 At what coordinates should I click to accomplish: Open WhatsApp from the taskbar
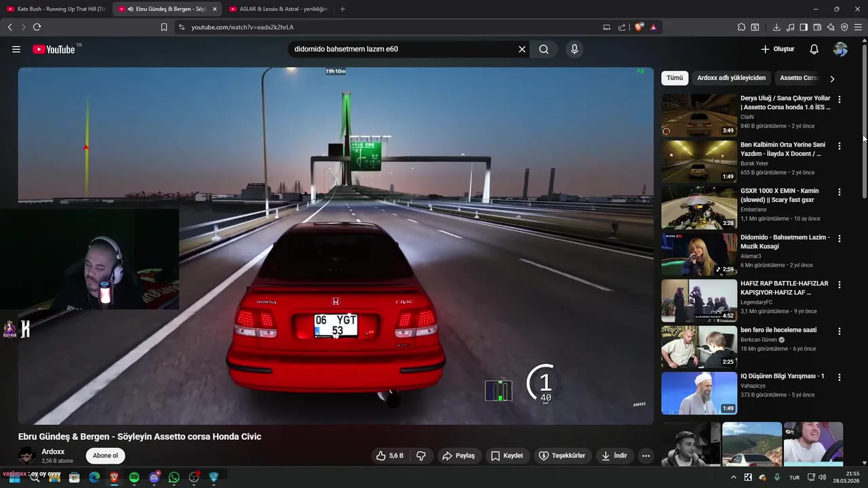click(174, 477)
